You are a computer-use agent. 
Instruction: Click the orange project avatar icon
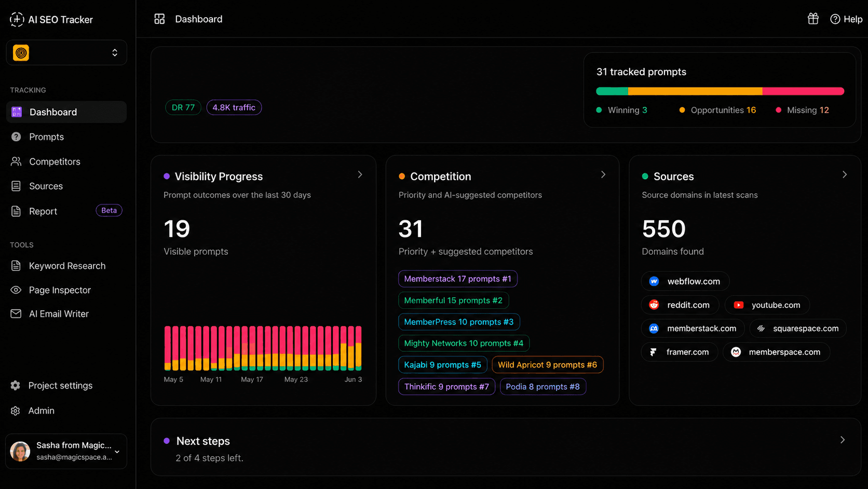[x=21, y=52]
